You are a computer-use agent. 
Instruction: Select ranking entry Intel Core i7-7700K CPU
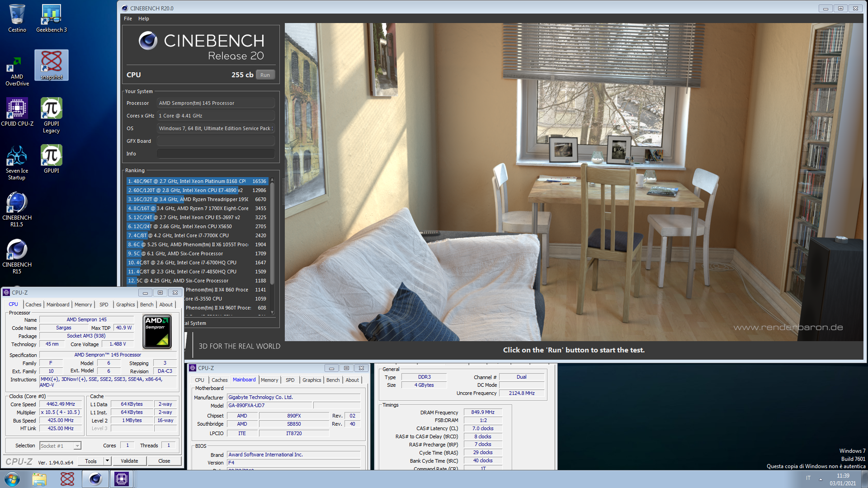[197, 235]
